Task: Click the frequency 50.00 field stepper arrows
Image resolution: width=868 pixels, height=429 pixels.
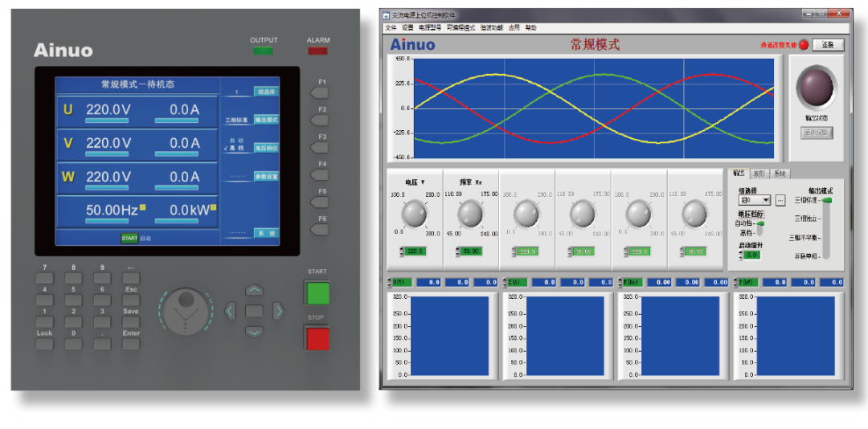Action: (459, 251)
